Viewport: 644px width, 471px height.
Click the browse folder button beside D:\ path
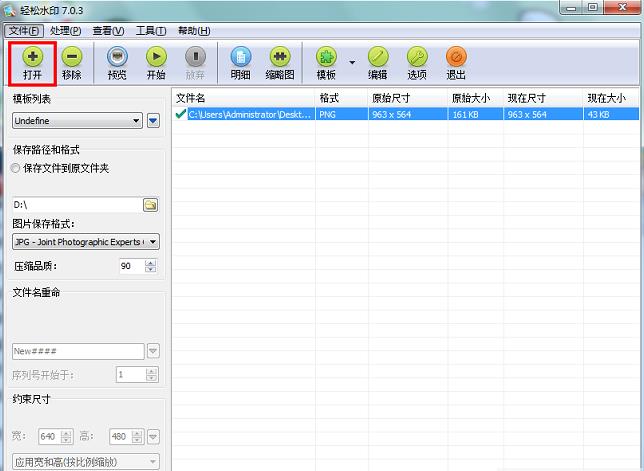pyautogui.click(x=151, y=205)
